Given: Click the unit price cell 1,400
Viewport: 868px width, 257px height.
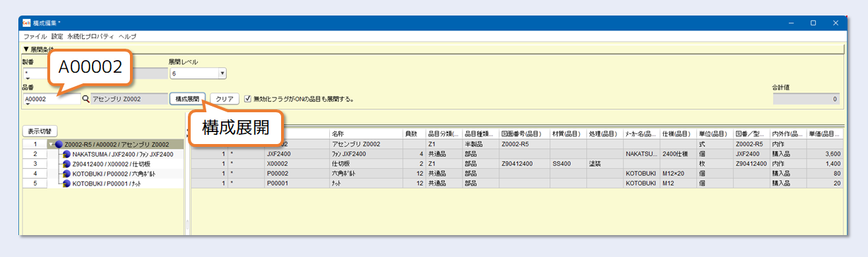Looking at the screenshot, I should point(824,163).
